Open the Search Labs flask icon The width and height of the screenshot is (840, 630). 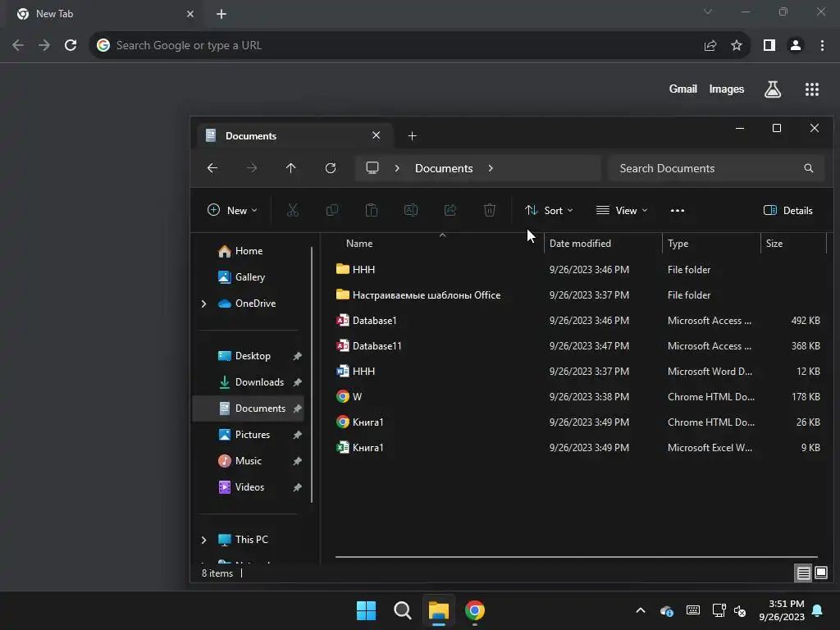pyautogui.click(x=773, y=89)
